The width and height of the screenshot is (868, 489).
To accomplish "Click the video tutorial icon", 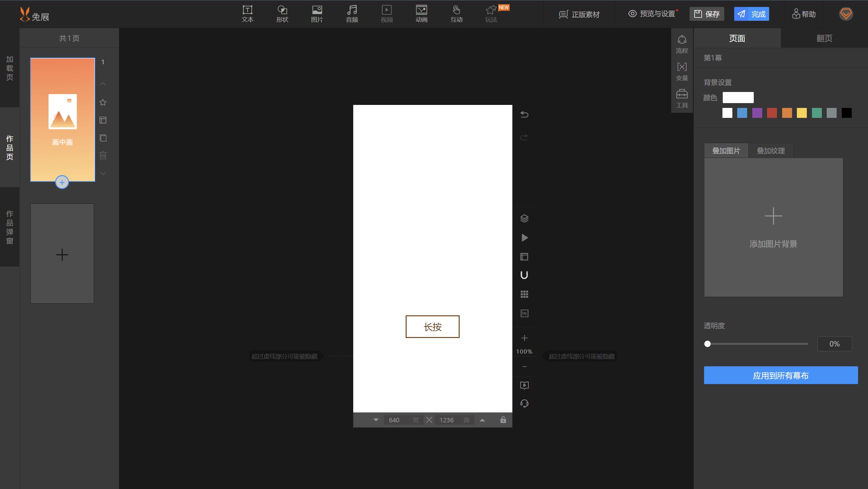I will point(524,385).
